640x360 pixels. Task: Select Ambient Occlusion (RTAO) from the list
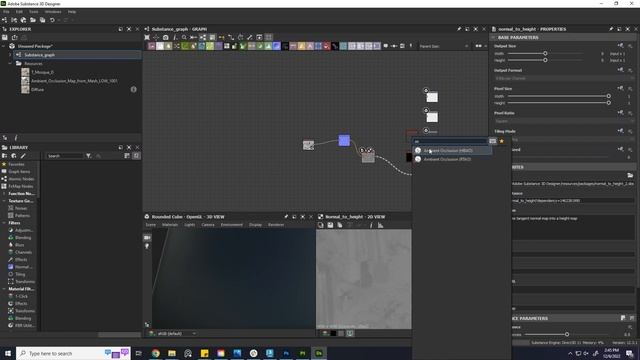[452, 159]
